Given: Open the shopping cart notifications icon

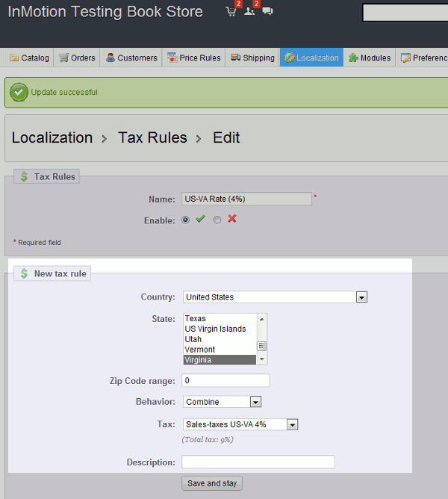Looking at the screenshot, I should pos(231,11).
